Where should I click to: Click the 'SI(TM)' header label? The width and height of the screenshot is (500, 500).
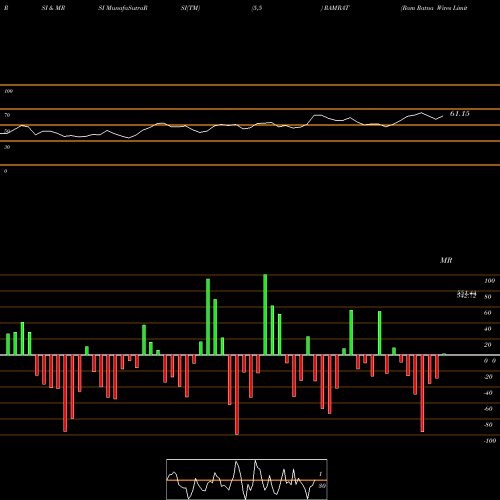(x=190, y=8)
